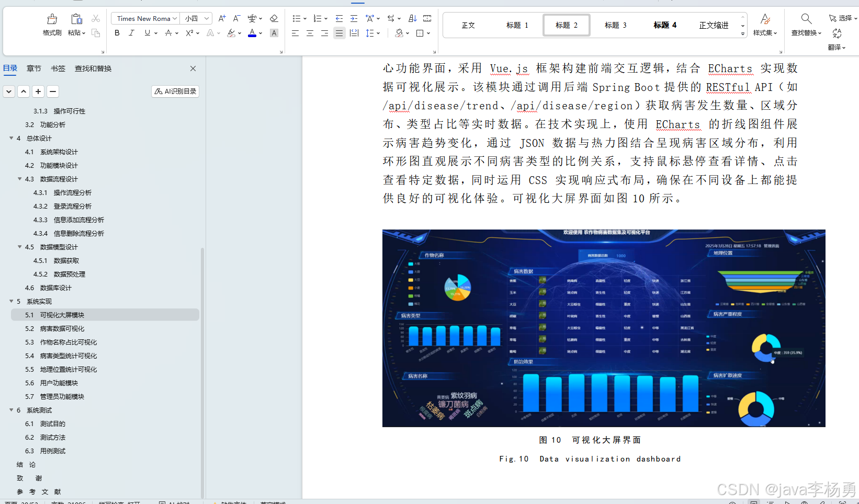Click the find magnifier icon

[x=806, y=19]
